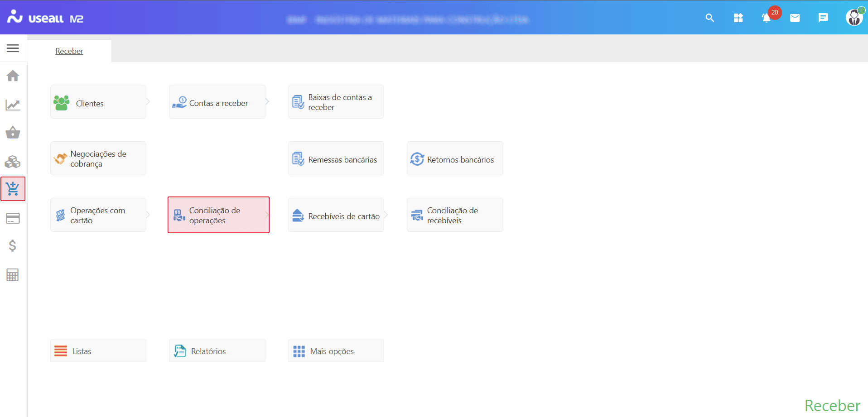
Task: Expand the Relatórios section
Action: pyautogui.click(x=217, y=351)
